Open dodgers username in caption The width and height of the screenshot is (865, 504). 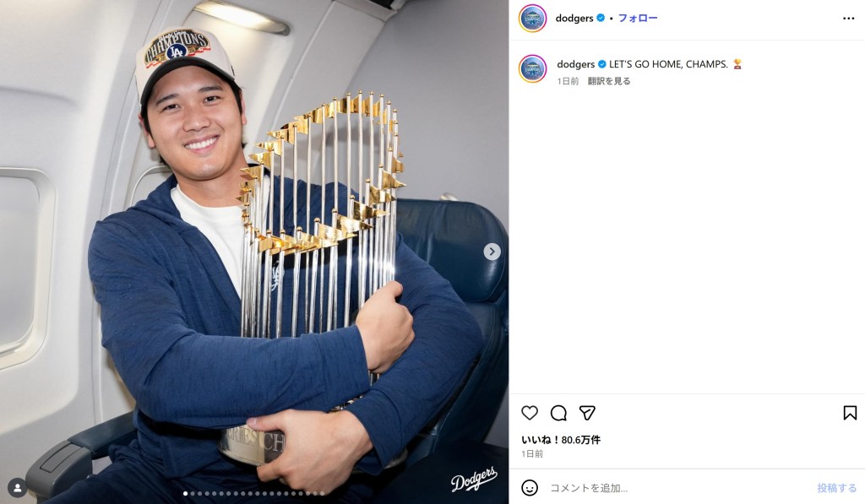[x=576, y=64]
